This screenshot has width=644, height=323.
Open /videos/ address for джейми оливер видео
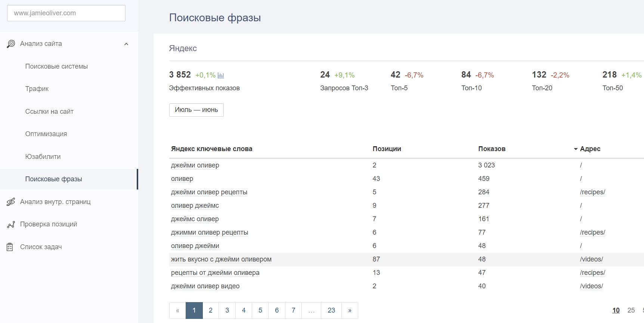click(591, 286)
